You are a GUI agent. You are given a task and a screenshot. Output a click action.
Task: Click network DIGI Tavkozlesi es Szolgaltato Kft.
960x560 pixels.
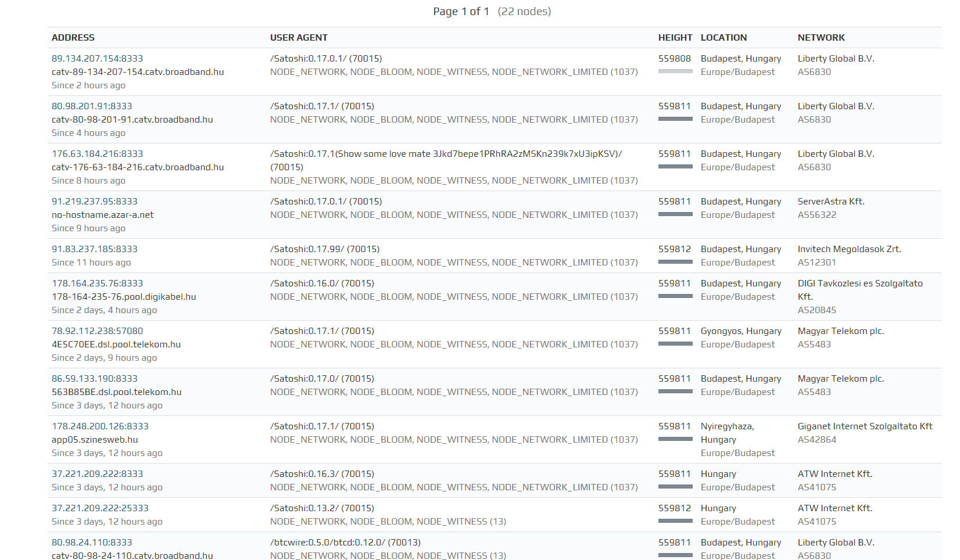[860, 290]
